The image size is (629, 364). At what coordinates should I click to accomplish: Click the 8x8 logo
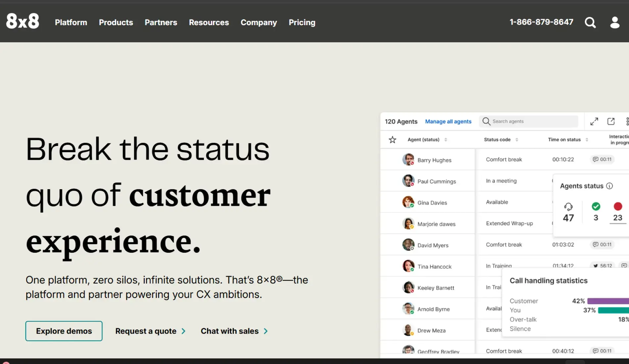click(23, 21)
